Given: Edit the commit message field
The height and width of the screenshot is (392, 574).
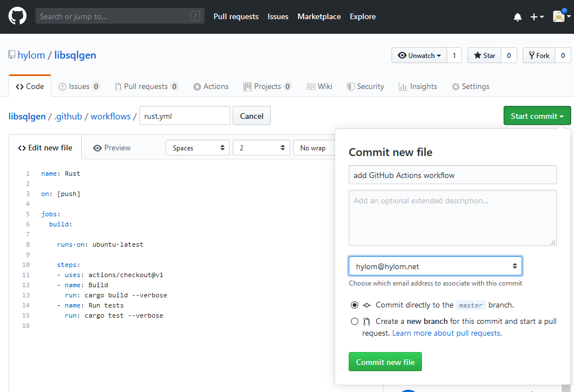Looking at the screenshot, I should tap(453, 175).
